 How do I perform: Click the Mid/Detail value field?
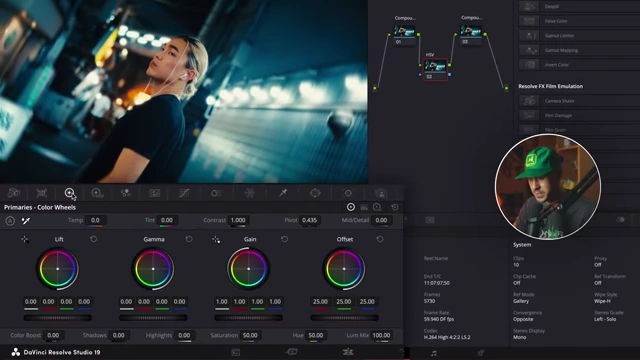pos(381,220)
